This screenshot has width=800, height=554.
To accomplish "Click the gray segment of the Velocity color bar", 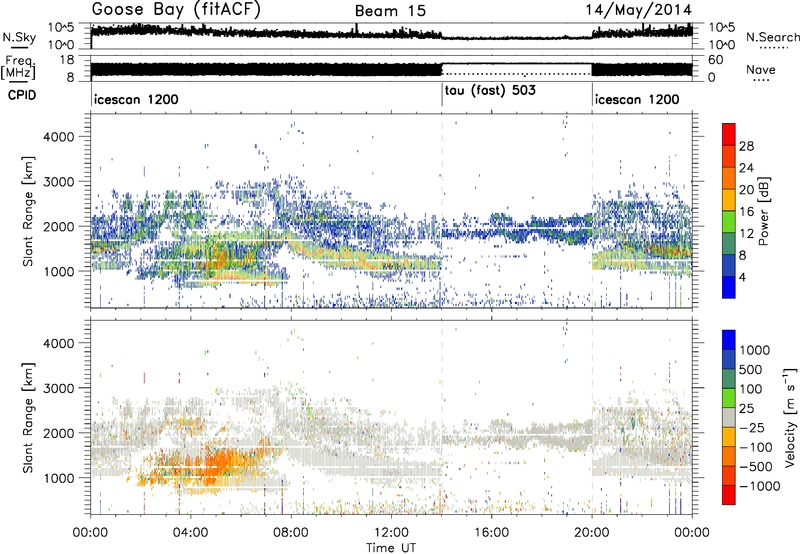I will 729,417.
